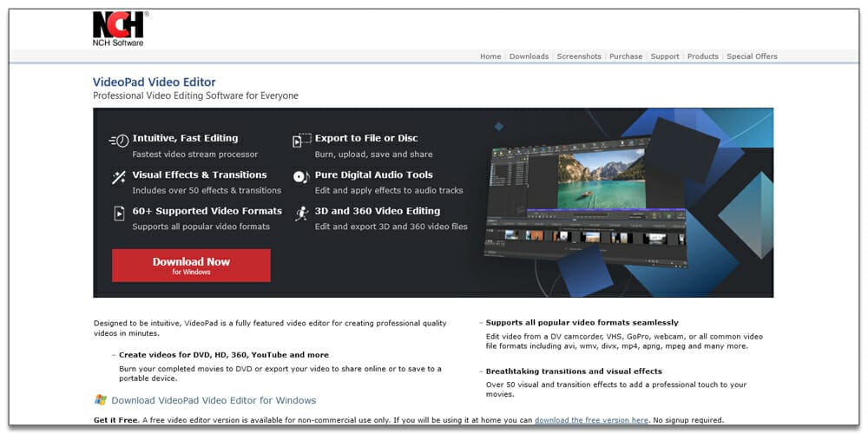Viewport: 868px width, 434px height.
Task: Click the 3D and 360 Video Editing icon
Action: pyautogui.click(x=302, y=214)
